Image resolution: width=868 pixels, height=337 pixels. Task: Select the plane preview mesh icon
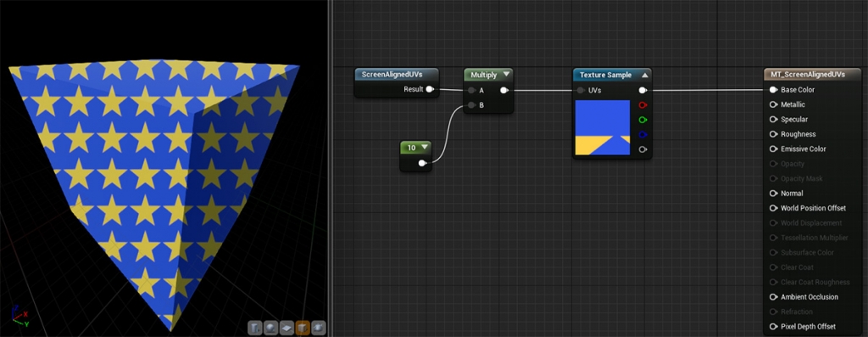(x=287, y=327)
